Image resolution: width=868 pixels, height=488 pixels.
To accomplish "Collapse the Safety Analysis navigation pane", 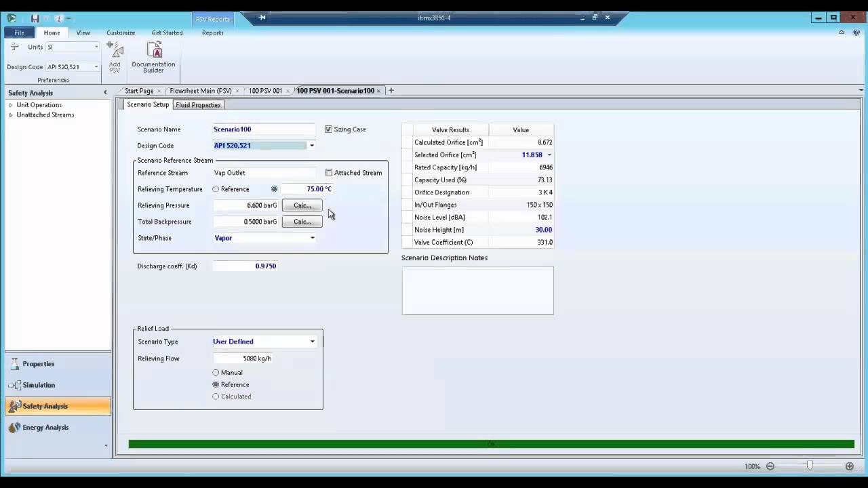I will [105, 93].
